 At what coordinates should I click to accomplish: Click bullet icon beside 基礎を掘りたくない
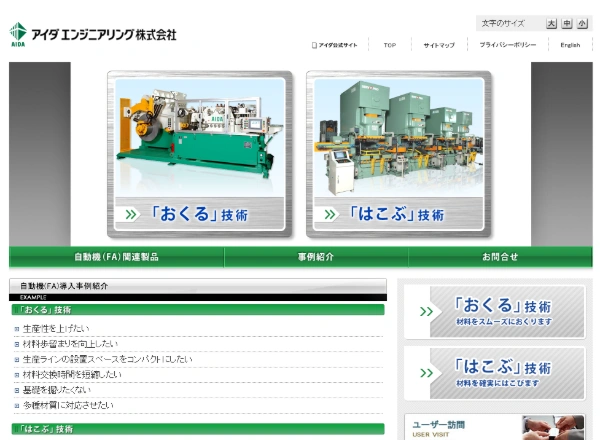pos(17,390)
